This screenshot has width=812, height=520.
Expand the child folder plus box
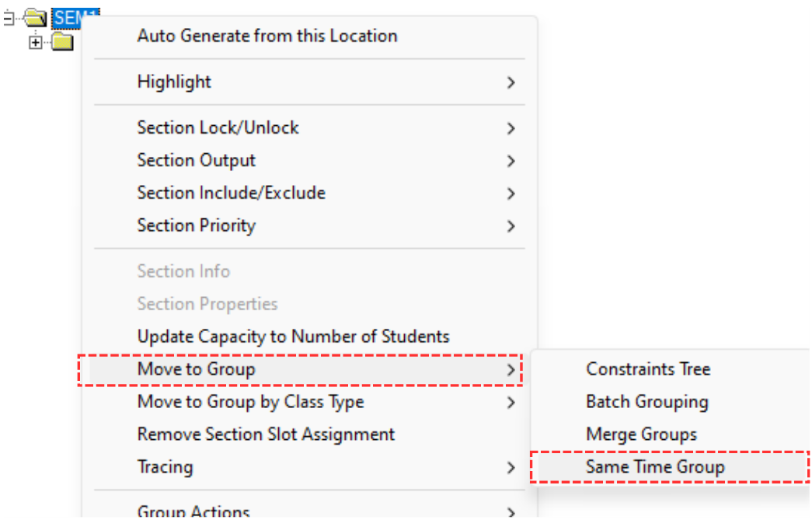[35, 43]
